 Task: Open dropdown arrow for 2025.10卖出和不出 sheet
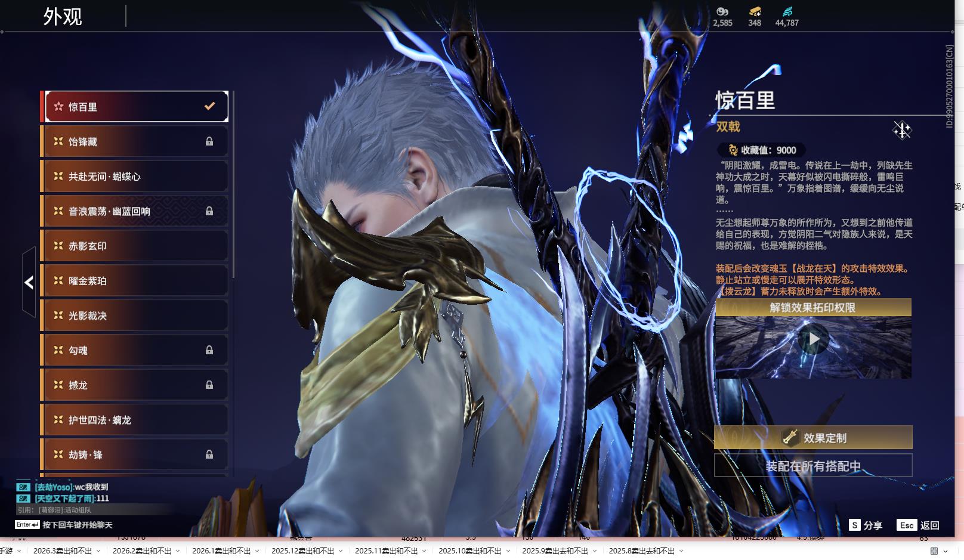coord(508,551)
